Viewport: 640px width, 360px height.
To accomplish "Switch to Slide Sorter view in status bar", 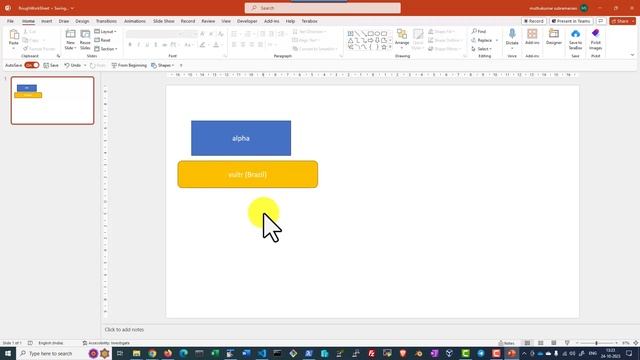I will click(540, 343).
